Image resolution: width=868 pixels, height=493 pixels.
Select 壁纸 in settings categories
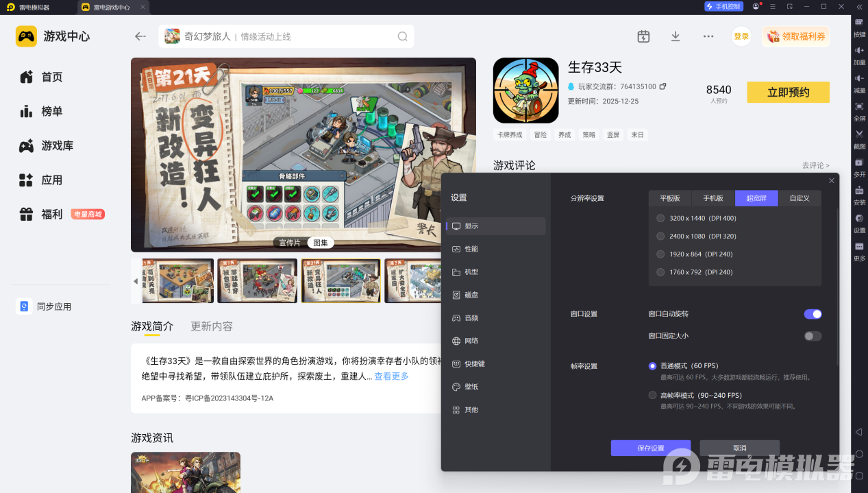pyautogui.click(x=495, y=387)
